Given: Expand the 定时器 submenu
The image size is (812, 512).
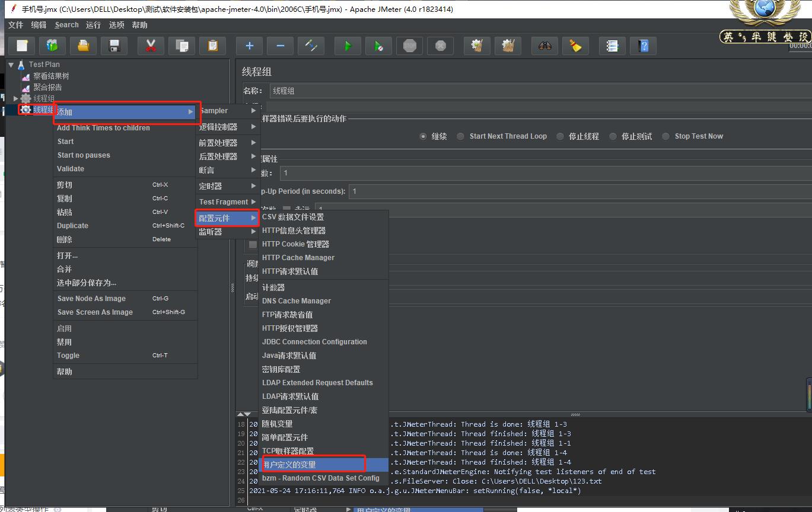Looking at the screenshot, I should [x=228, y=186].
